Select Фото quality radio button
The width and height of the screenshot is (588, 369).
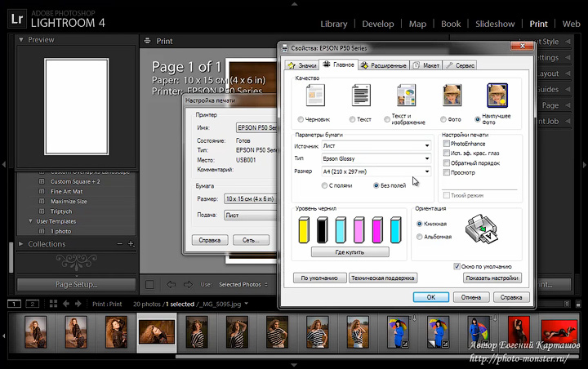coord(443,119)
